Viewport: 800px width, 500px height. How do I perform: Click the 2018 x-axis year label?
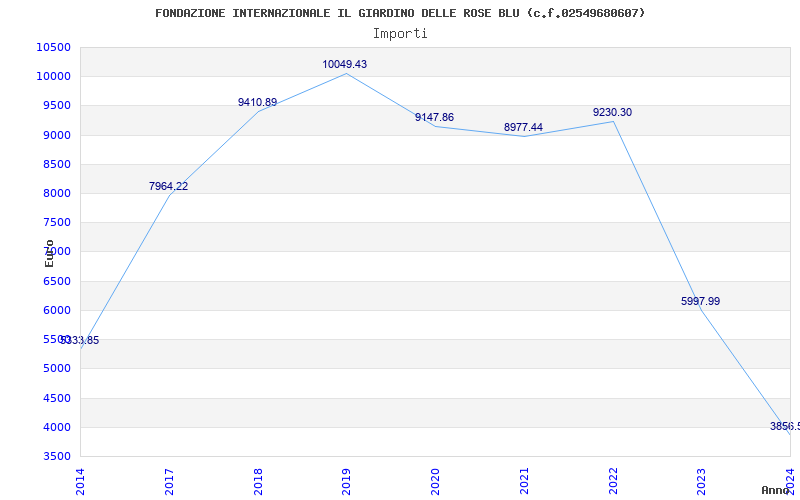click(x=258, y=481)
